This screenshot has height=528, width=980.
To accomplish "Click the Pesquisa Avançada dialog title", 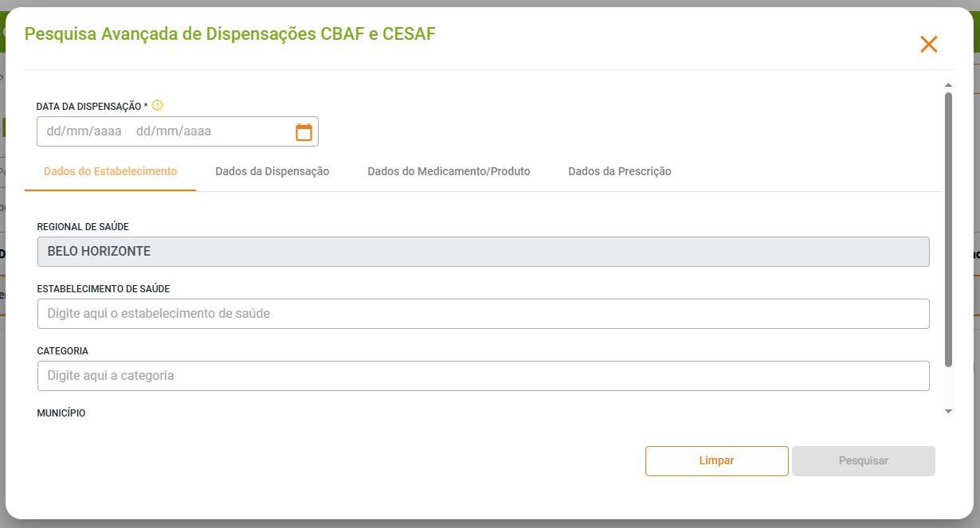I will pos(230,33).
